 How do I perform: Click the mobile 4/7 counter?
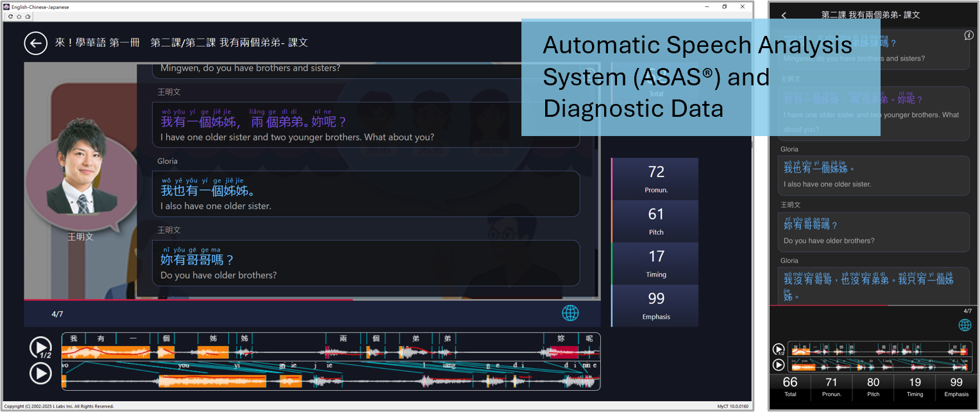tap(967, 311)
